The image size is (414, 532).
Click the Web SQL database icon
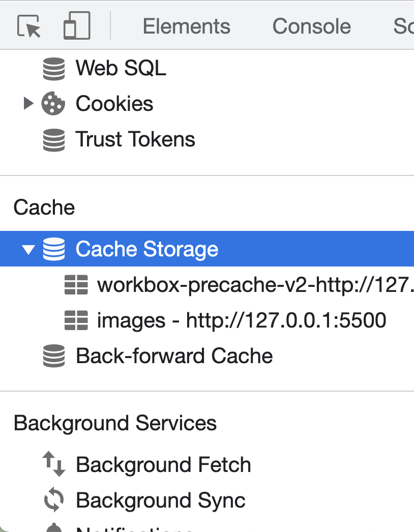pyautogui.click(x=54, y=69)
